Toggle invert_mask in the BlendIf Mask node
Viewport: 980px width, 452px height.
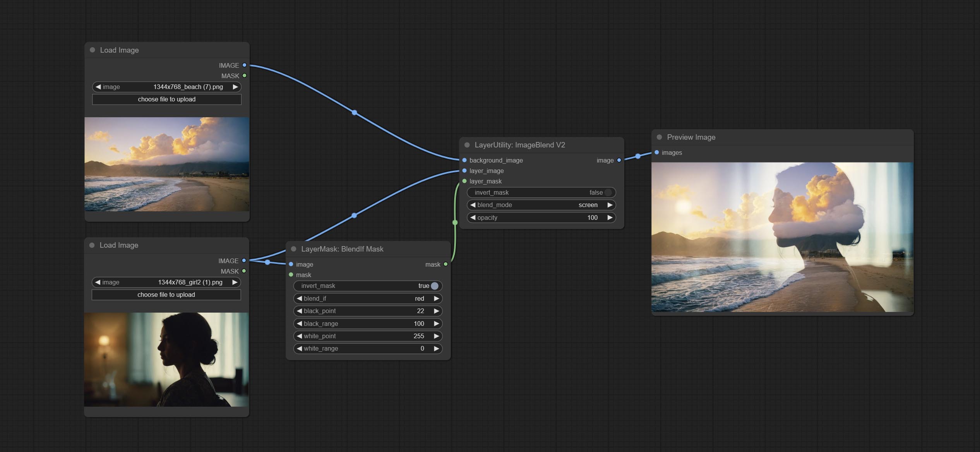point(368,286)
